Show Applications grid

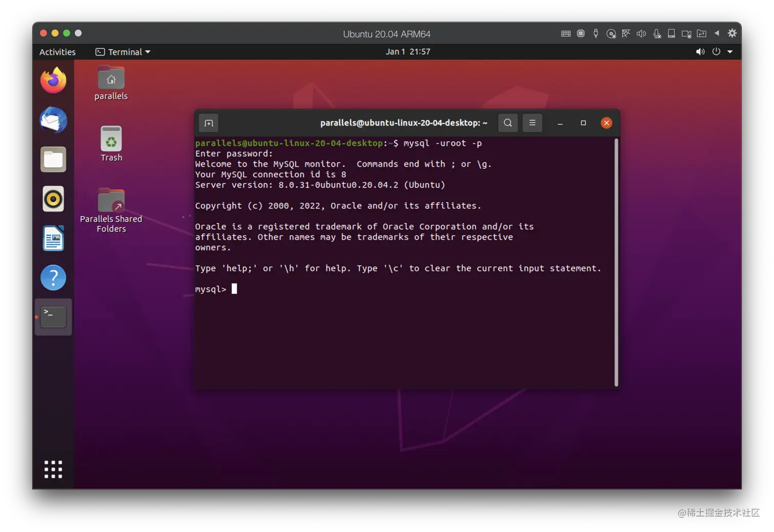[53, 469]
